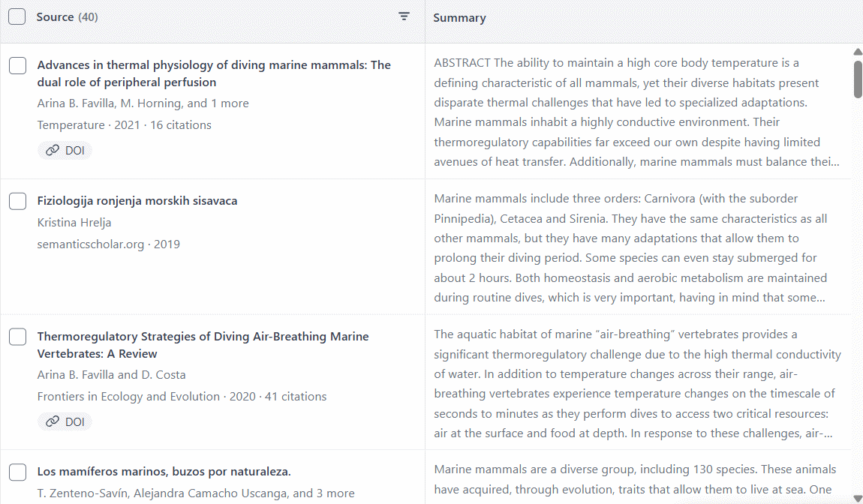This screenshot has height=504, width=863.
Task: Open Los mamíferos marinos, buzos por naturaleza
Action: coord(164,472)
